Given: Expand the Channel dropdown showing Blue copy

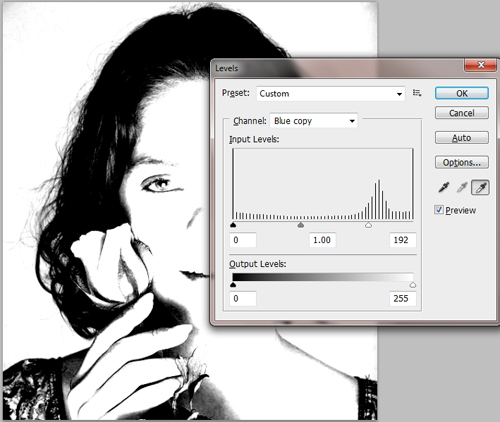Looking at the screenshot, I should click(x=314, y=121).
